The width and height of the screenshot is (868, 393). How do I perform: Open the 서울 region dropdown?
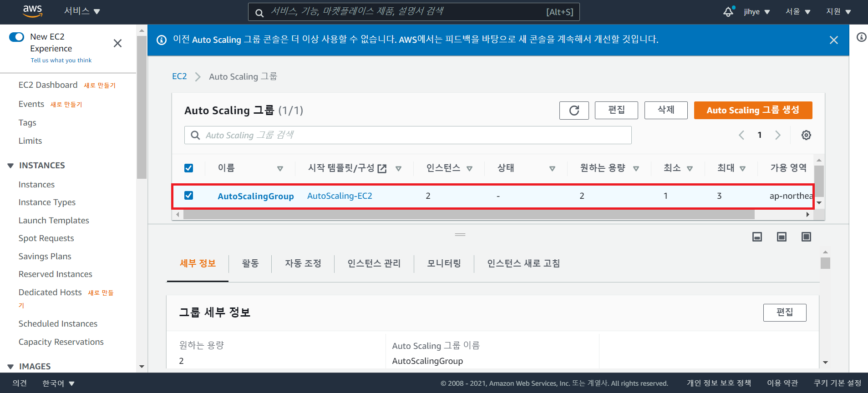tap(798, 12)
